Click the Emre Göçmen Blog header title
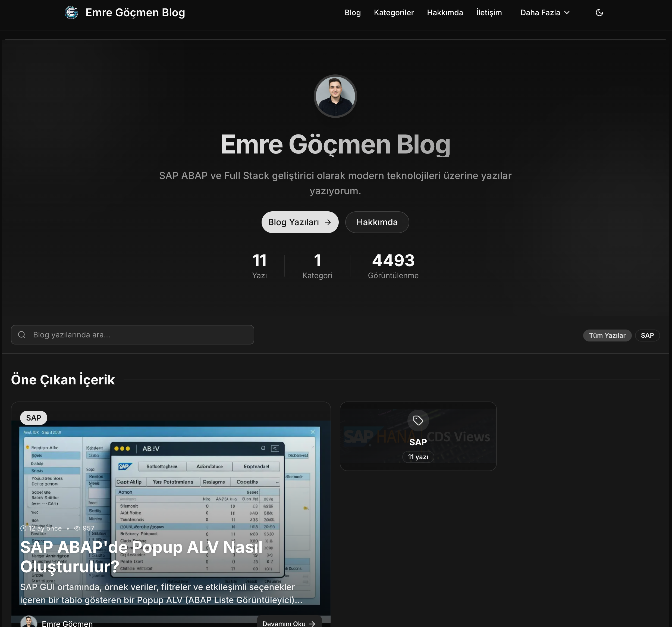The width and height of the screenshot is (672, 627). click(135, 12)
